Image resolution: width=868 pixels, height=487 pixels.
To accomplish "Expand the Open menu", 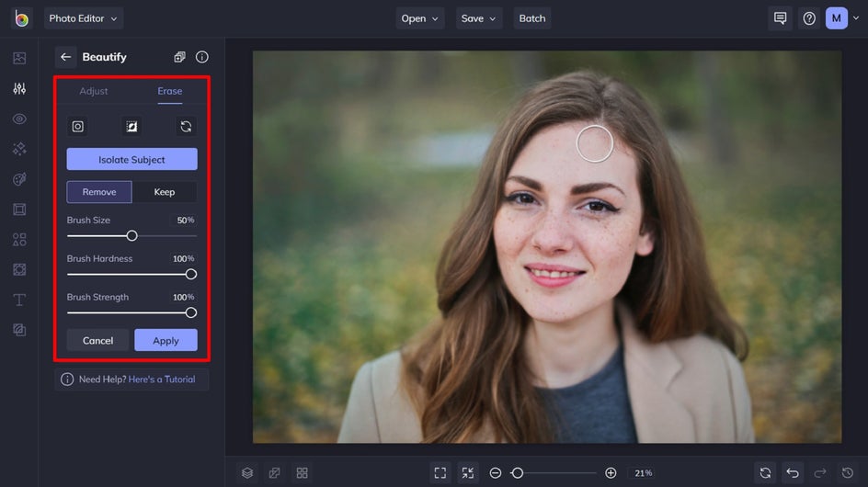I will pyautogui.click(x=420, y=18).
